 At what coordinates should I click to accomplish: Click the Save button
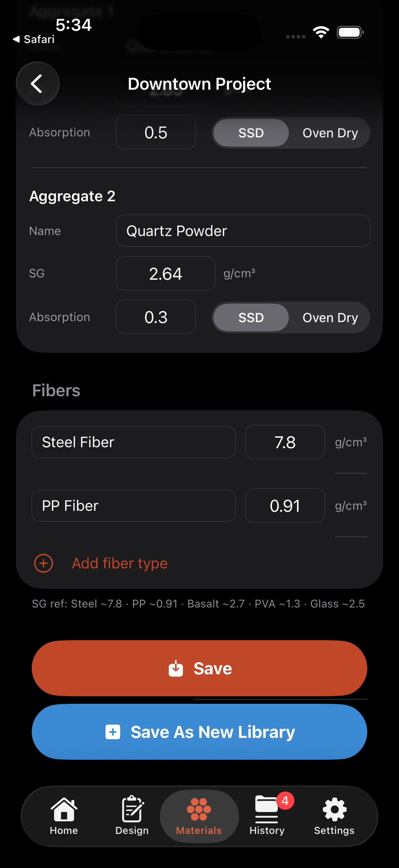pyautogui.click(x=199, y=668)
